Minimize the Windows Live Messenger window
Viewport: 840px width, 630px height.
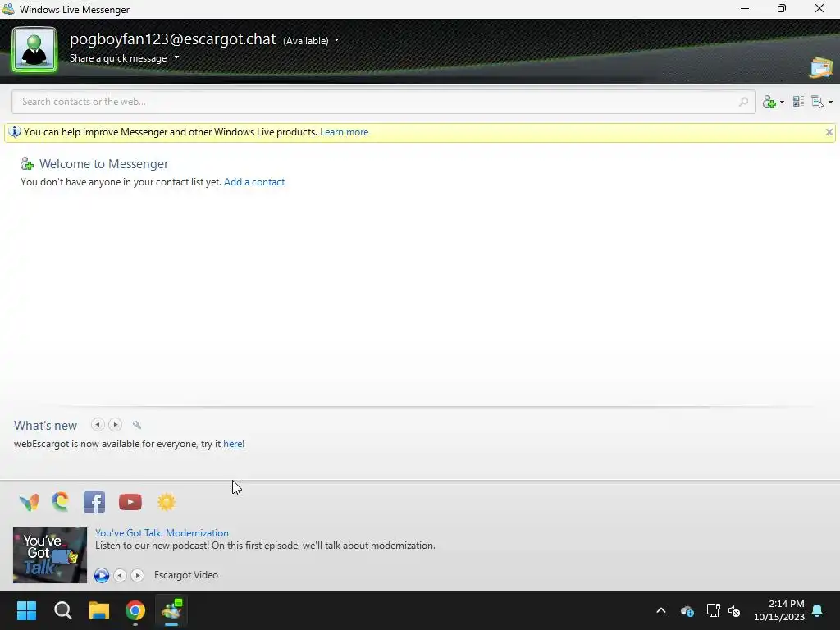tap(745, 9)
